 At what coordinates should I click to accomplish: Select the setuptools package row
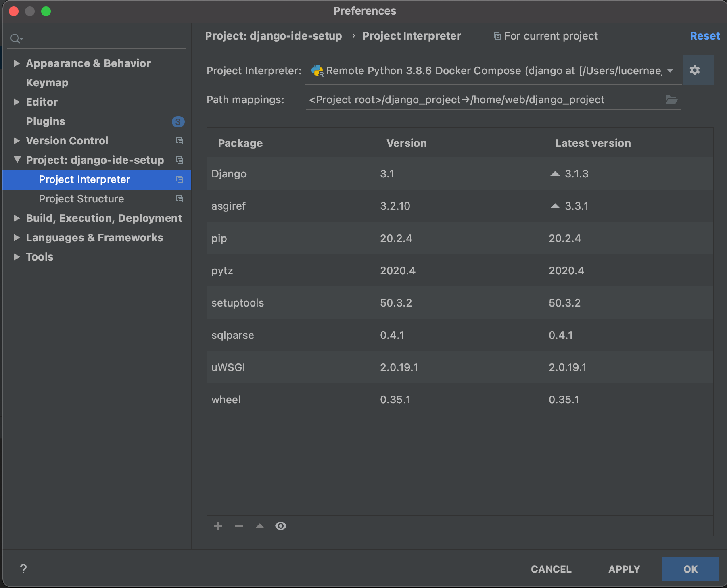click(460, 303)
